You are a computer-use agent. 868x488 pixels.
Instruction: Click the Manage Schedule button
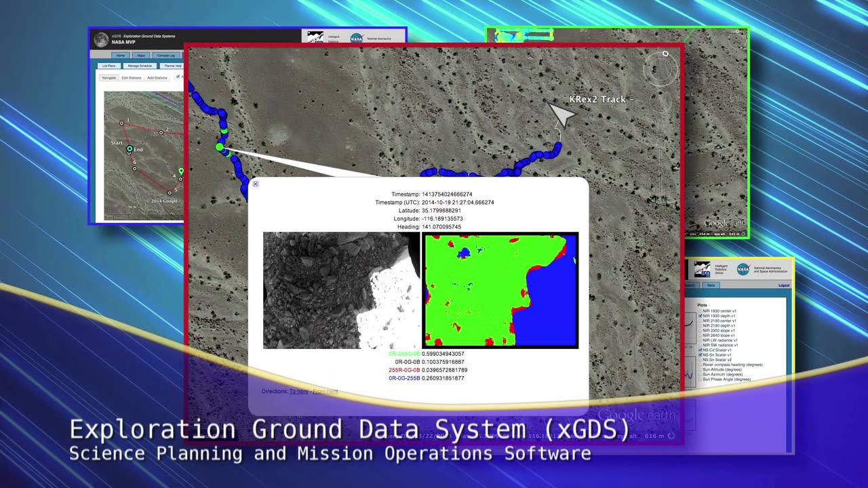[x=140, y=66]
